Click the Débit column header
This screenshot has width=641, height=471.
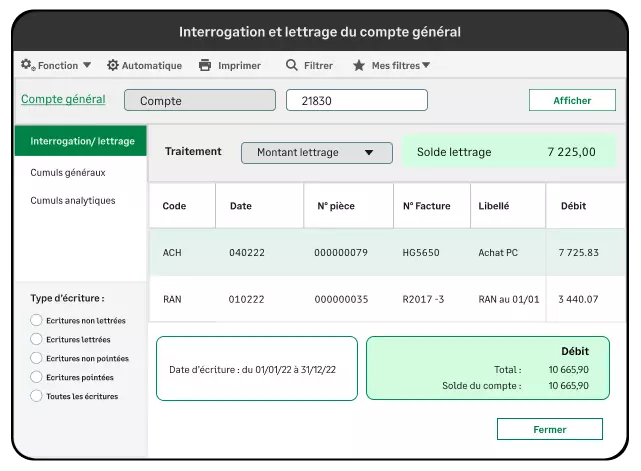[x=585, y=206]
